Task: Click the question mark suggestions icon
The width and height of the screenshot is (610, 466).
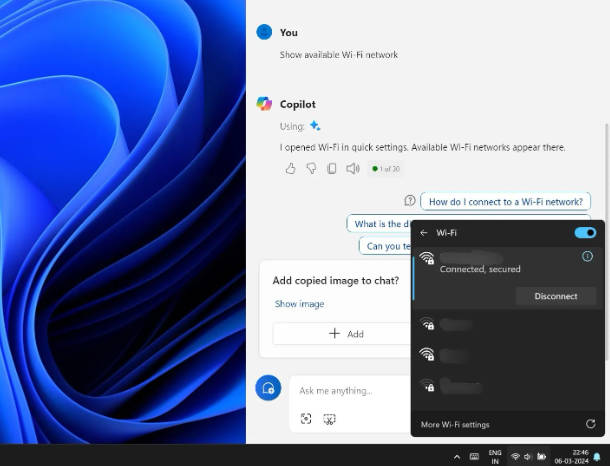Action: coord(410,201)
